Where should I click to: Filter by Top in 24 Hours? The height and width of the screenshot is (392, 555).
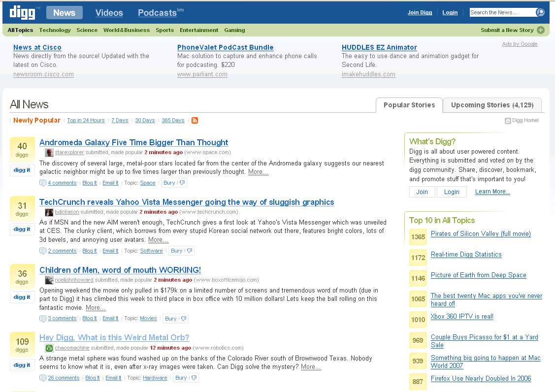coord(86,121)
